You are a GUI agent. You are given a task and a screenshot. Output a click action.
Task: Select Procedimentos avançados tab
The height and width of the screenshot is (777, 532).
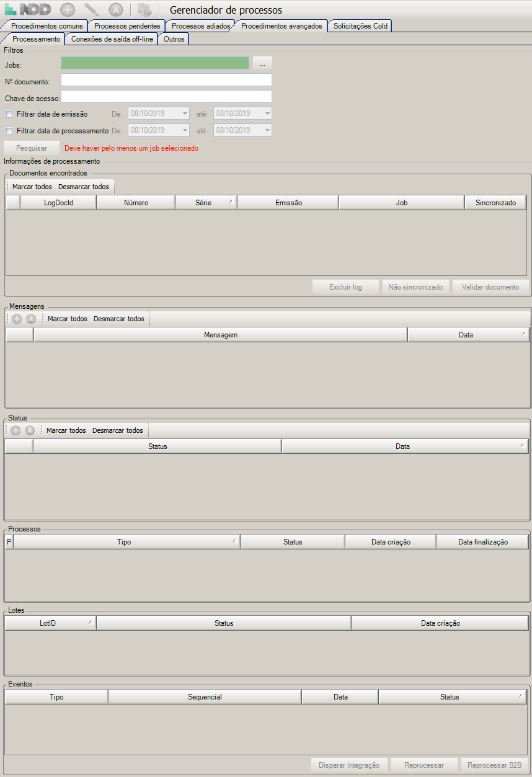pos(282,26)
